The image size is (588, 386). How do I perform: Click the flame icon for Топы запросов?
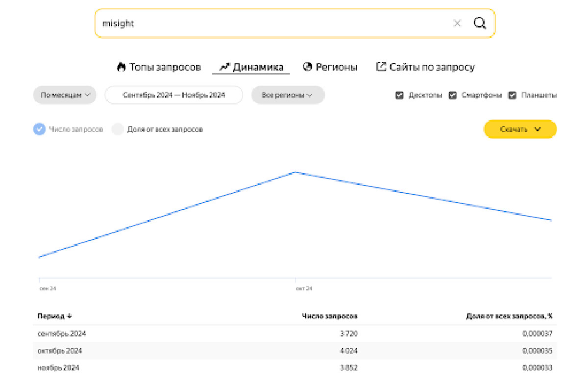(x=121, y=67)
